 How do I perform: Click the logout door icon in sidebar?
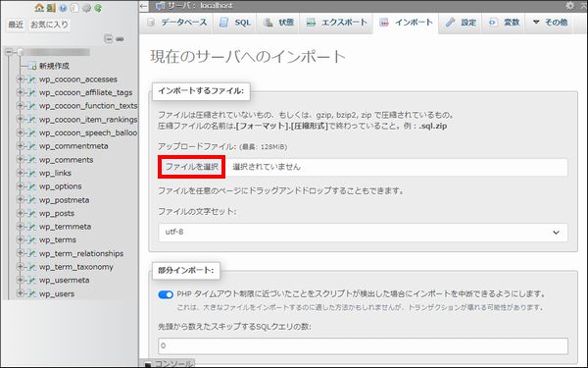51,8
